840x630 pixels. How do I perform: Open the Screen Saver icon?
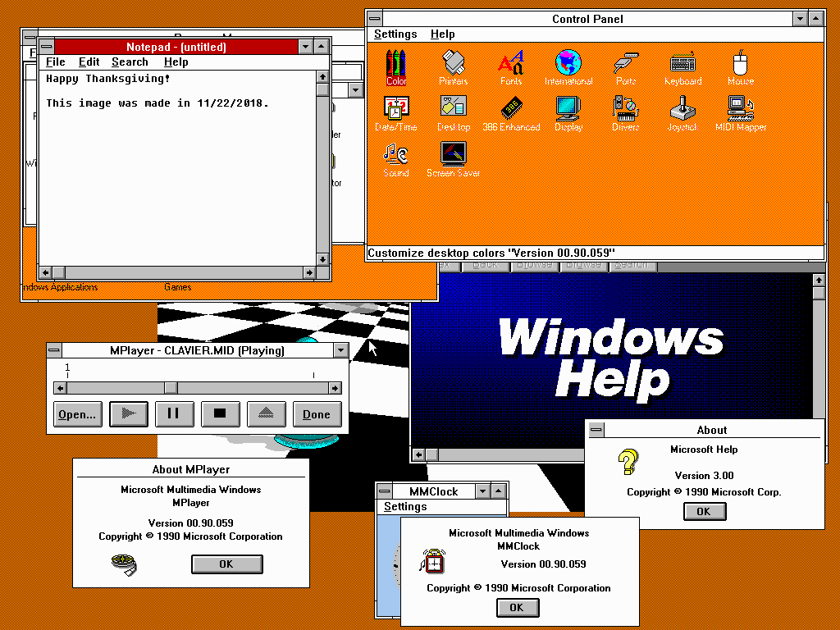tap(453, 157)
